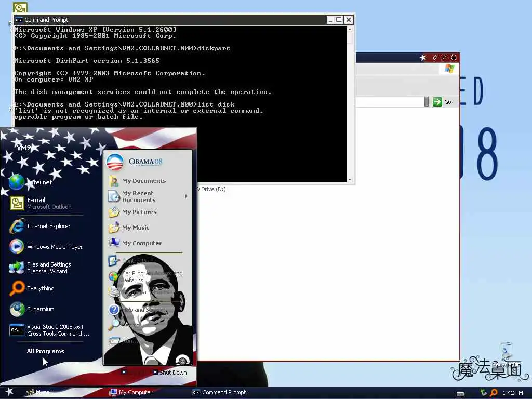Launch Windows Media Player from Start menu

(x=46, y=247)
